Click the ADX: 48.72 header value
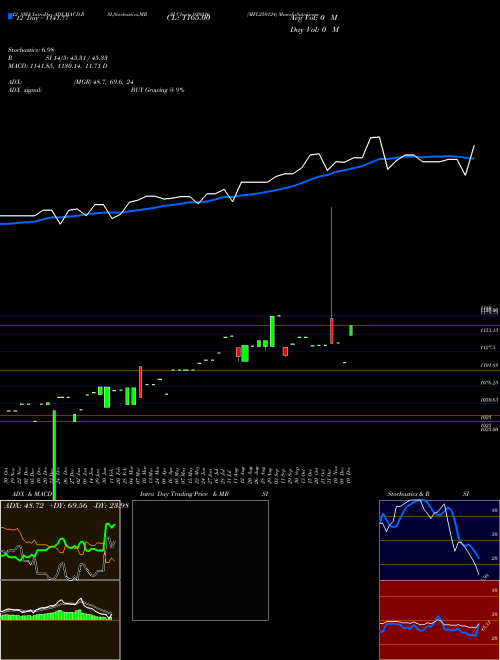The width and height of the screenshot is (500, 660). [x=24, y=506]
